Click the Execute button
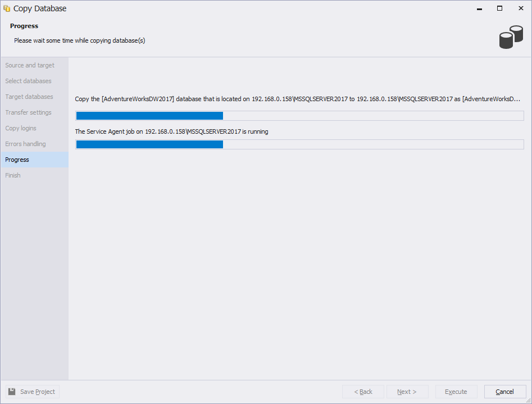 456,392
